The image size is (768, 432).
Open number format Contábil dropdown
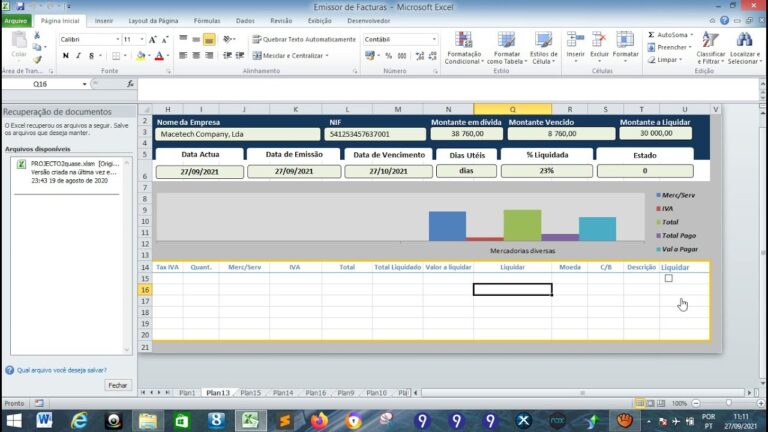coord(434,39)
